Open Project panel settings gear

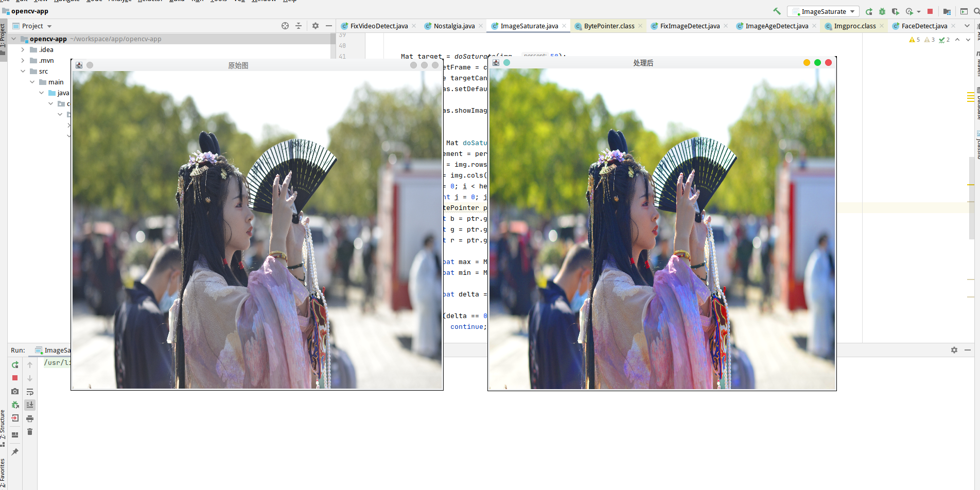(316, 26)
